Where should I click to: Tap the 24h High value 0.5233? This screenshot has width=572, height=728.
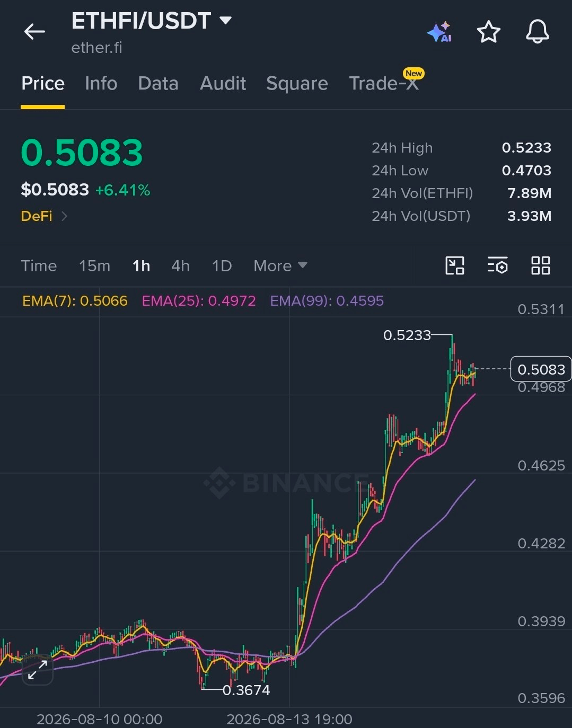pos(526,148)
